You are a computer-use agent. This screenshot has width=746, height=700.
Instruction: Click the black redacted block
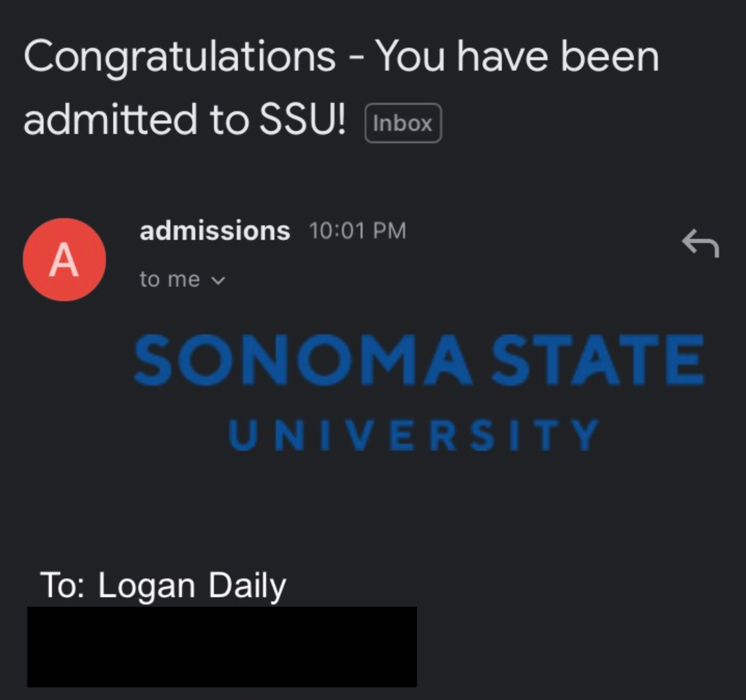coord(222,647)
